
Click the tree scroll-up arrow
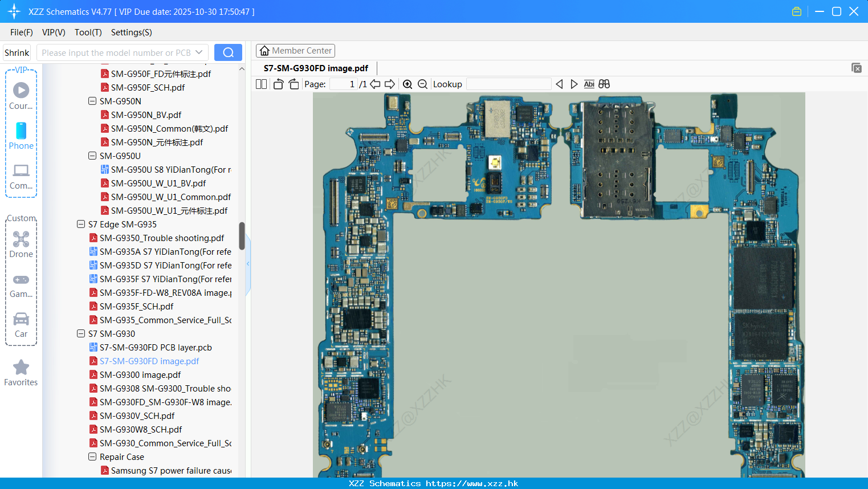tap(242, 69)
